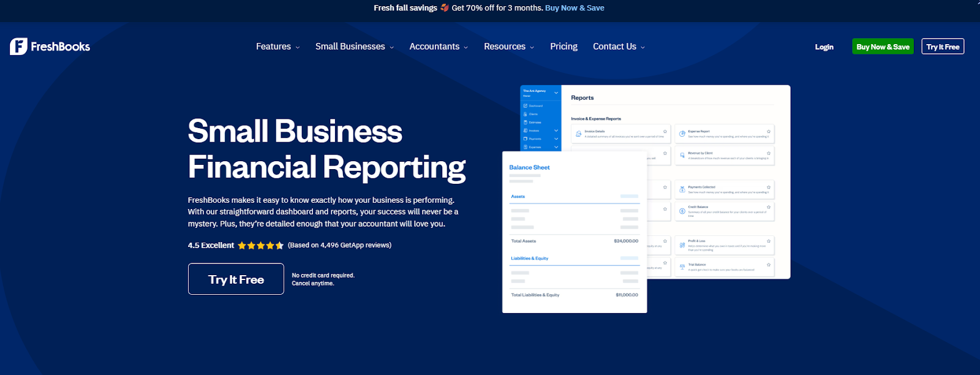Click the Login link
Screen dimensions: 980x375
point(824,47)
